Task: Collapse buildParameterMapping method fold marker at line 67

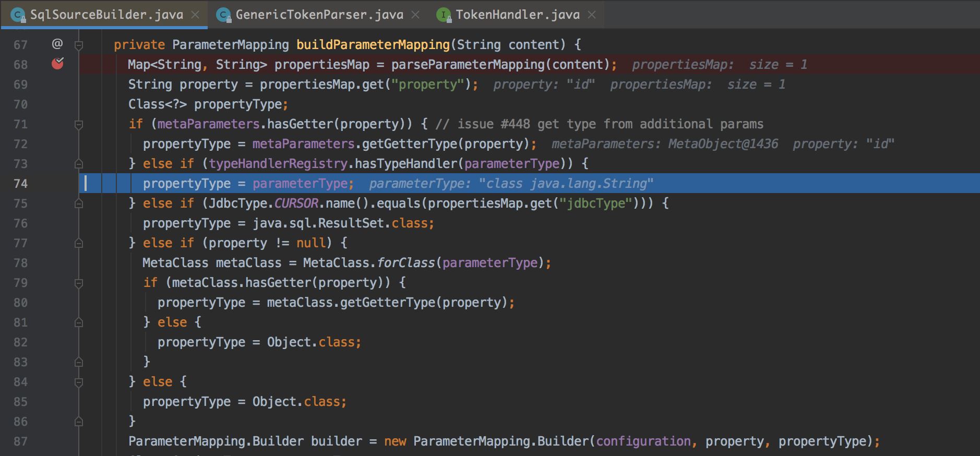Action: [x=79, y=45]
